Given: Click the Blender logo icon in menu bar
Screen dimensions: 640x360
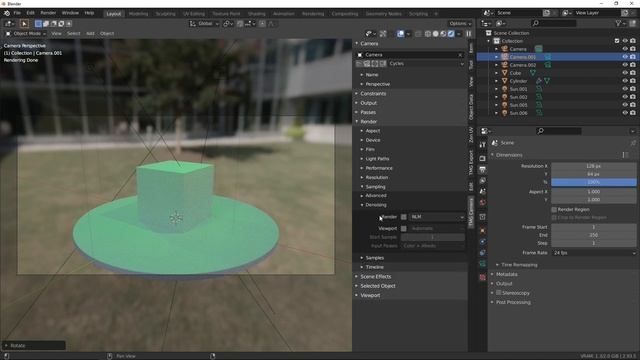Looking at the screenshot, I should (x=7, y=13).
